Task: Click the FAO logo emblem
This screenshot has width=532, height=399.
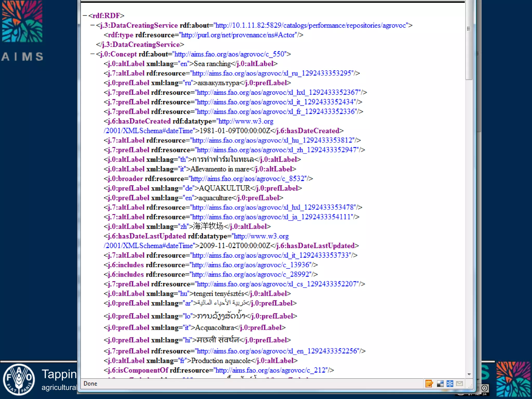Action: point(19,380)
